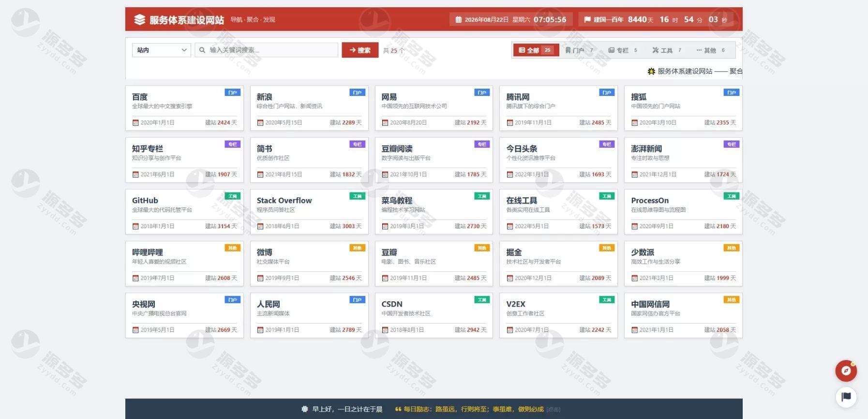Click the 工具 badge on the CSDN card
This screenshot has height=419, width=868.
click(x=482, y=300)
